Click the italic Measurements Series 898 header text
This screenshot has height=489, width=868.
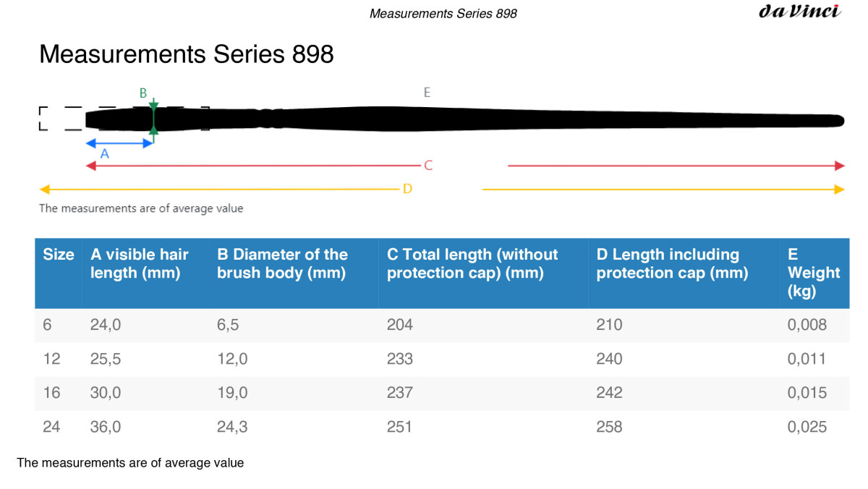(x=443, y=13)
